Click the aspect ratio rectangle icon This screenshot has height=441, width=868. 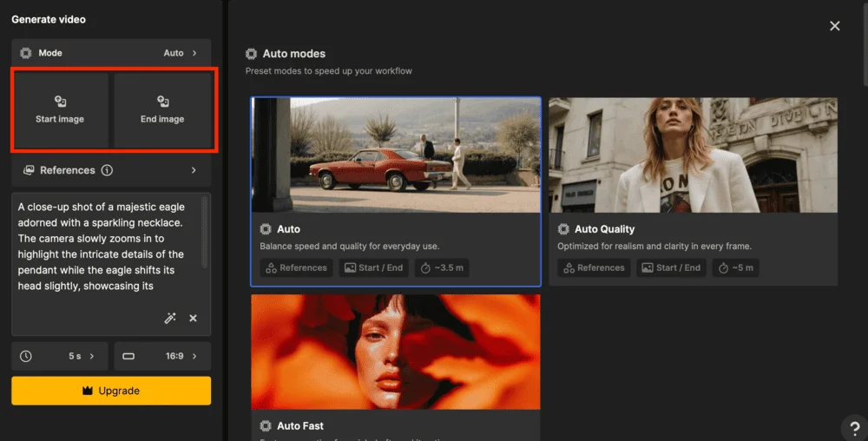pyautogui.click(x=128, y=356)
